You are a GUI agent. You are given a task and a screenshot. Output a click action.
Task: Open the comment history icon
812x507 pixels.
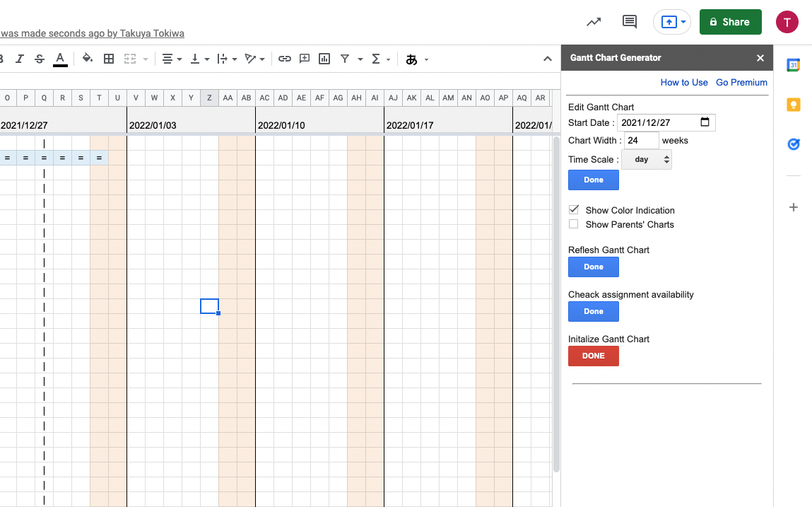click(x=629, y=22)
